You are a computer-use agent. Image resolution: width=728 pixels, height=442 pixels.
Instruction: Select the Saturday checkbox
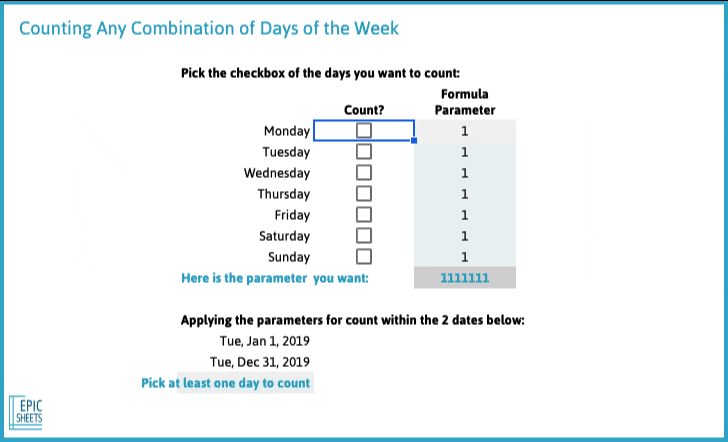[364, 235]
